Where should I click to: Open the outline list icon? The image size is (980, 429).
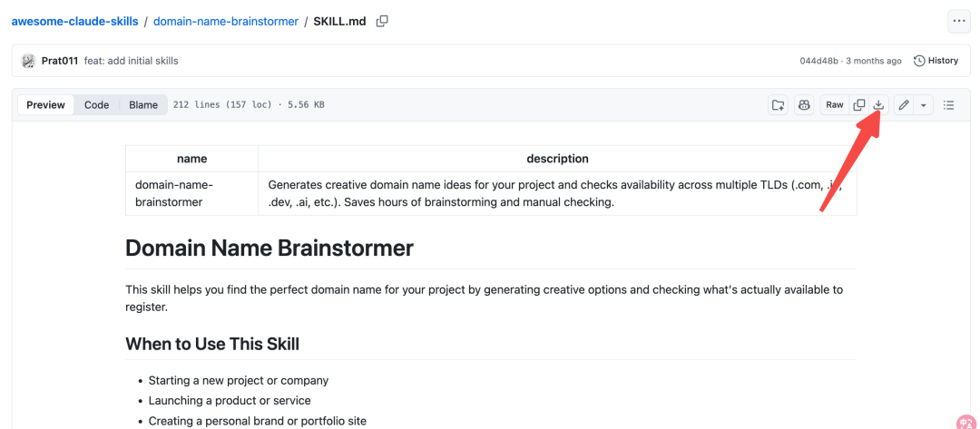tap(949, 105)
